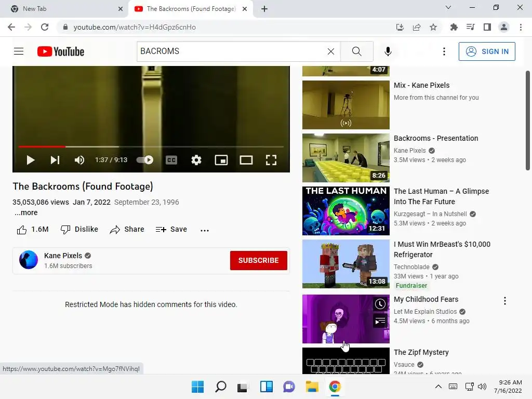Switch to theater mode
This screenshot has height=399, width=532.
(x=246, y=160)
